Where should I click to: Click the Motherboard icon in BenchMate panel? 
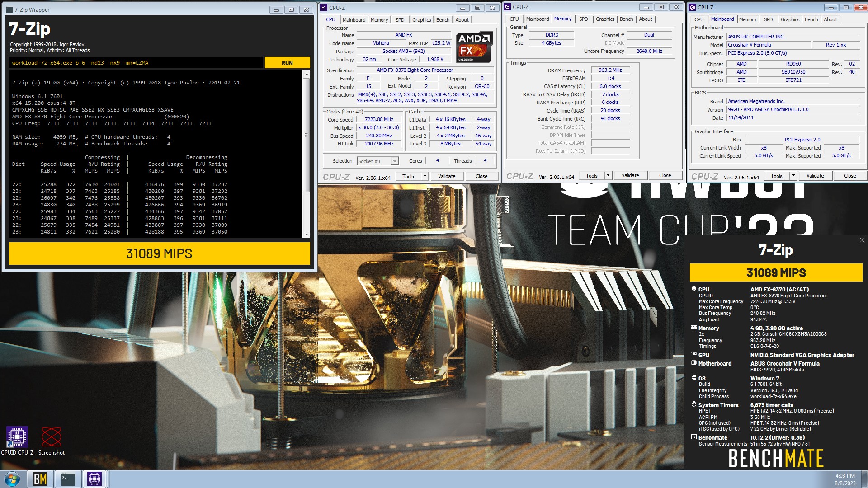pos(693,363)
